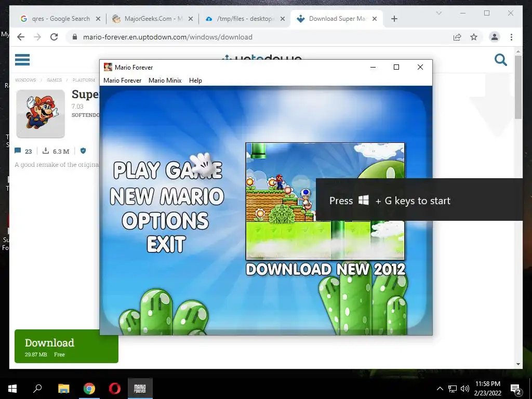Click the volume speaker tray icon
This screenshot has width=532, height=399.
[465, 389]
